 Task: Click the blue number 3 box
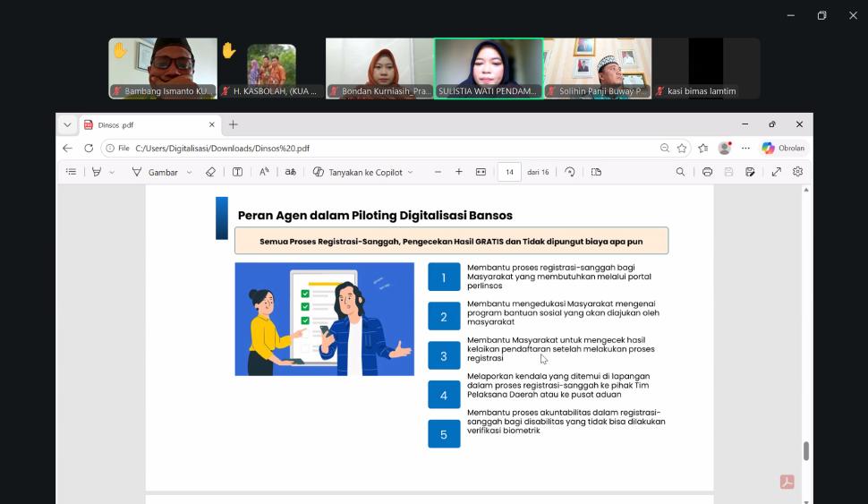(x=444, y=355)
